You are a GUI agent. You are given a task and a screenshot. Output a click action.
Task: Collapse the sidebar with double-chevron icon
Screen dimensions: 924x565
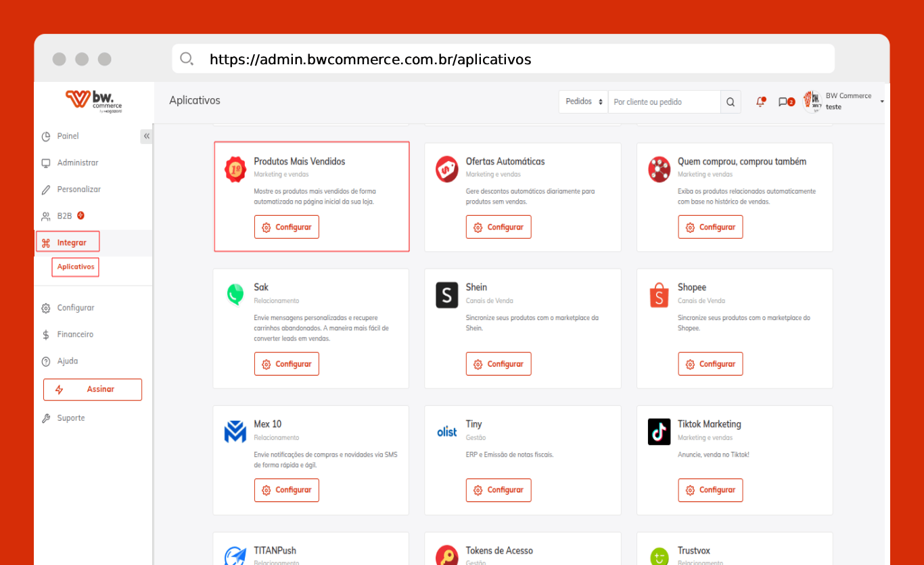147,136
